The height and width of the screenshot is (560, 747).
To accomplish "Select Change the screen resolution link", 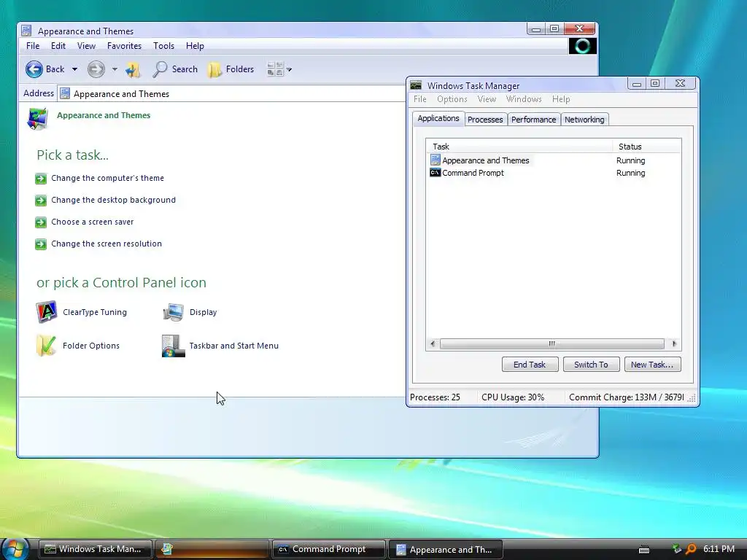I will (107, 244).
